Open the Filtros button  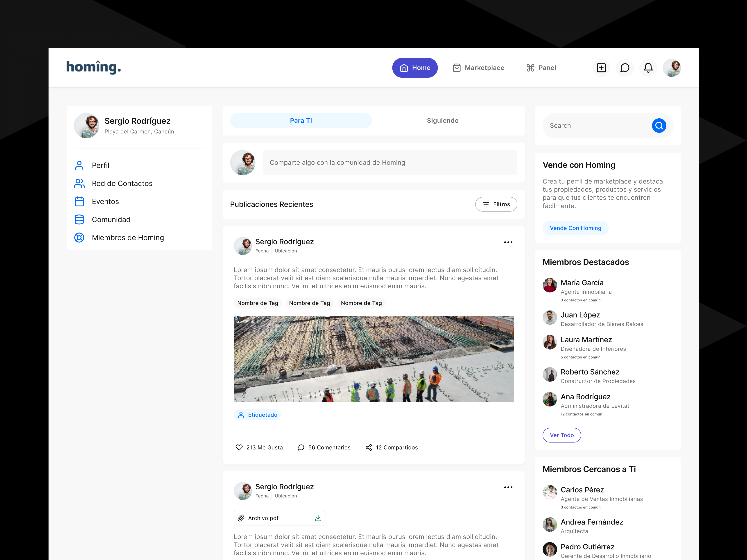(x=496, y=204)
